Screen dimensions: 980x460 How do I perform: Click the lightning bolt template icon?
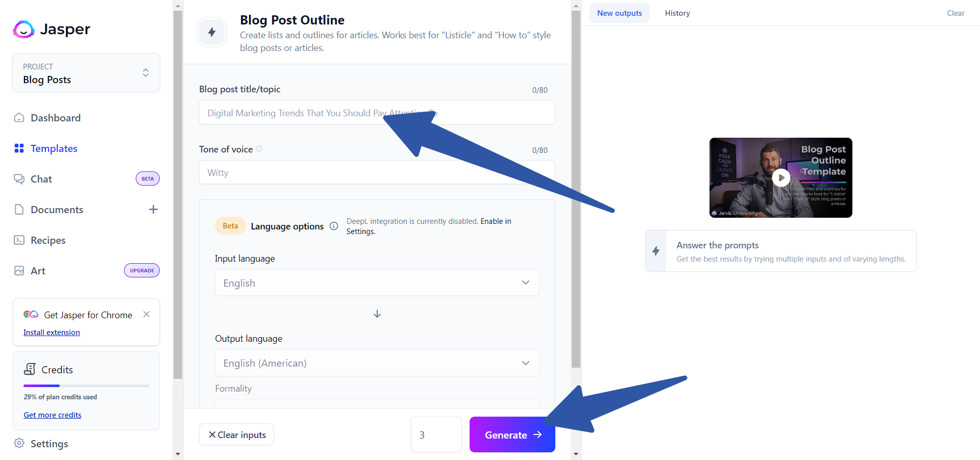tap(212, 32)
